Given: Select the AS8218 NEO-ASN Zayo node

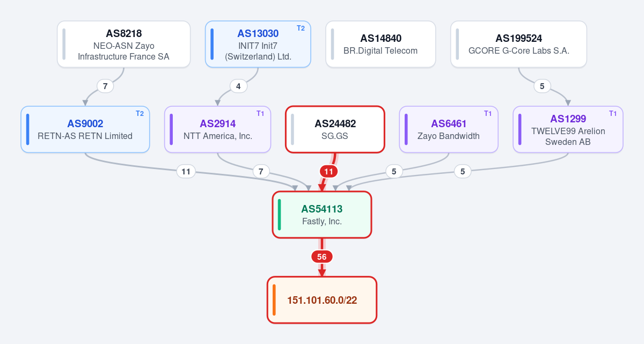Looking at the screenshot, I should 124,45.
